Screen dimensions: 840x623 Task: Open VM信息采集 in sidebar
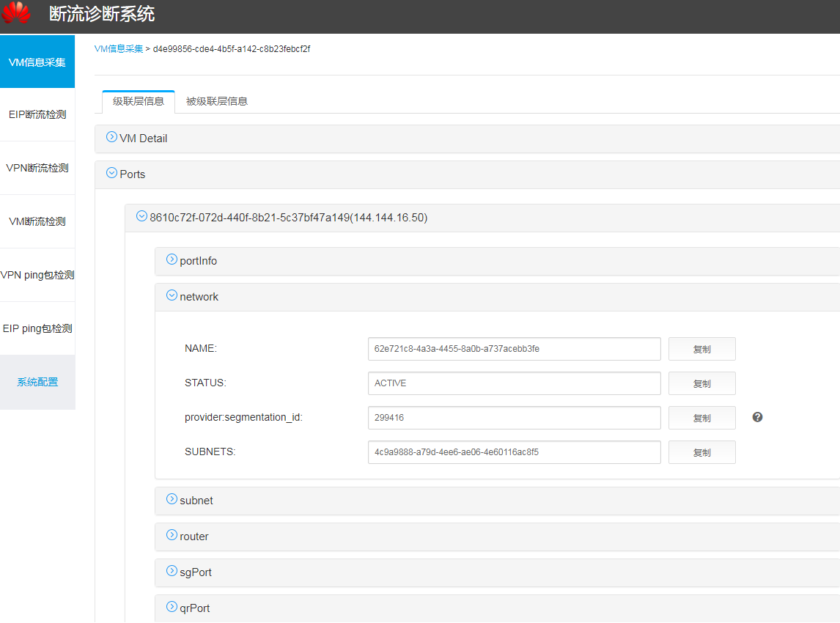37,62
